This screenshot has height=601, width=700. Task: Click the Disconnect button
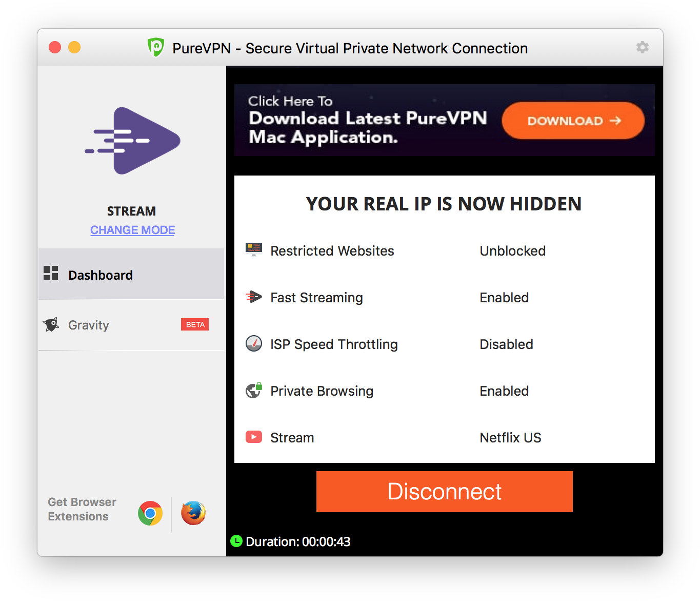445,492
